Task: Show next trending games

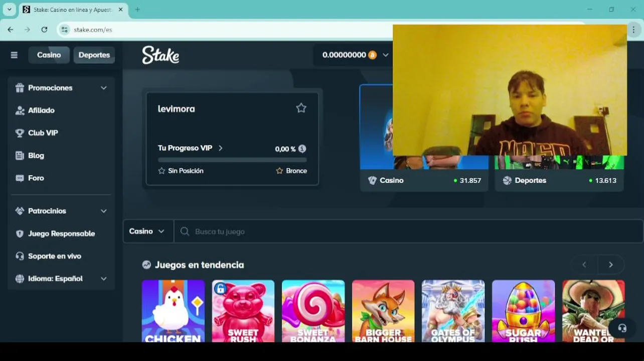Action: pyautogui.click(x=611, y=265)
